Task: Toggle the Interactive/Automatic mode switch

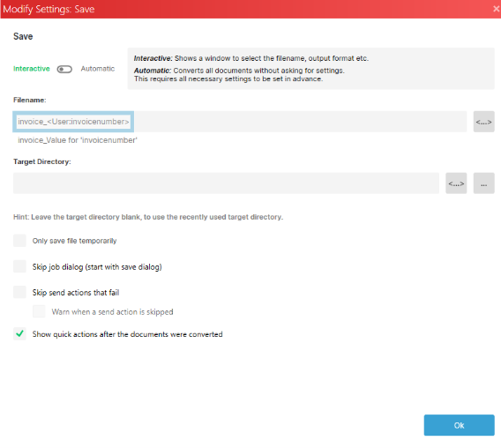Action: coord(64,69)
